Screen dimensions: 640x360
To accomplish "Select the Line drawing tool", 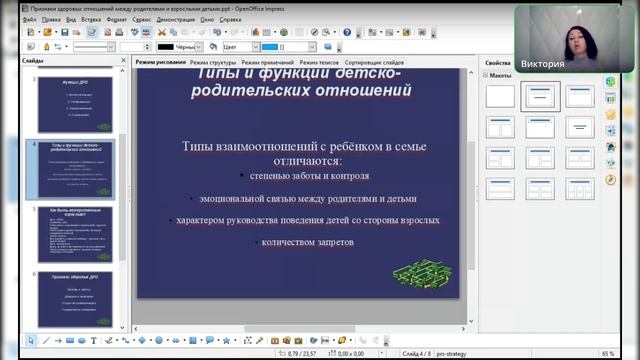I will tap(46, 340).
